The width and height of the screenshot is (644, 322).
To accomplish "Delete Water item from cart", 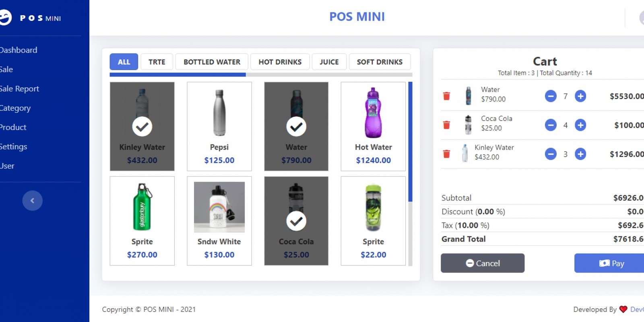I will click(x=446, y=96).
